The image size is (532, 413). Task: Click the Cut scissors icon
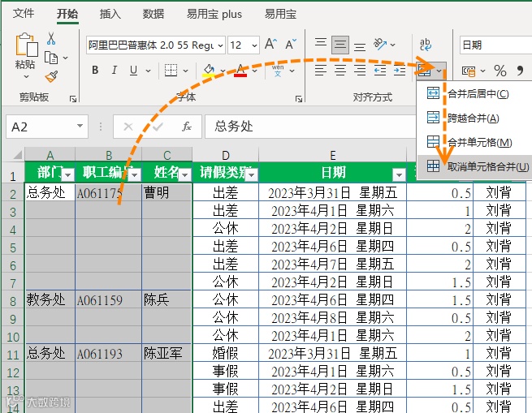click(51, 39)
